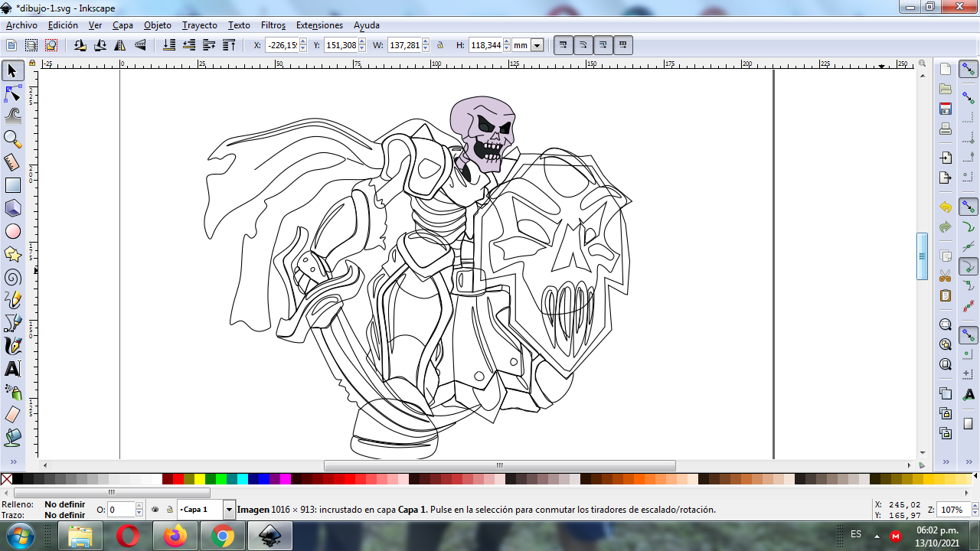Open the Edición menu
This screenshot has width=980, height=551.
[63, 25]
